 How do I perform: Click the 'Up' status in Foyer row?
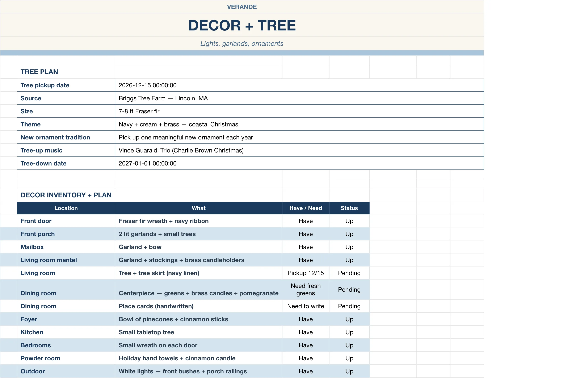coord(349,319)
